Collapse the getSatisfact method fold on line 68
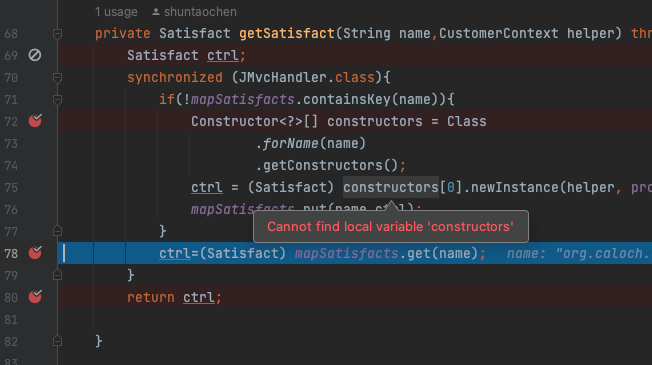 pyautogui.click(x=57, y=34)
